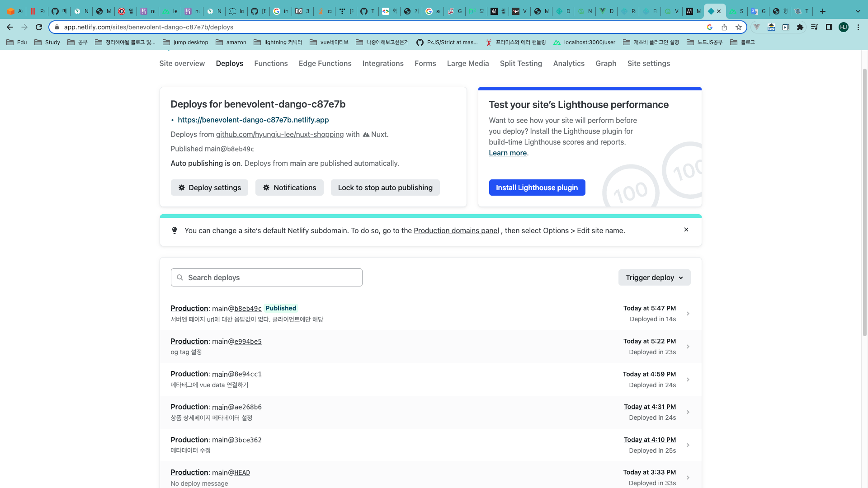Viewport: 868px width, 488px height.
Task: Follow the Lighthouse Learn more link
Action: (x=508, y=153)
